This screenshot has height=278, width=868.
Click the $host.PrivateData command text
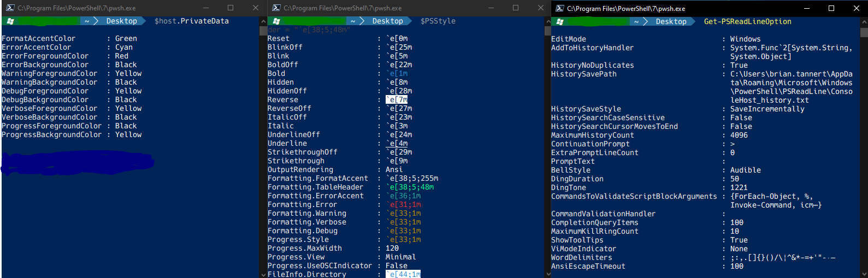click(x=192, y=21)
